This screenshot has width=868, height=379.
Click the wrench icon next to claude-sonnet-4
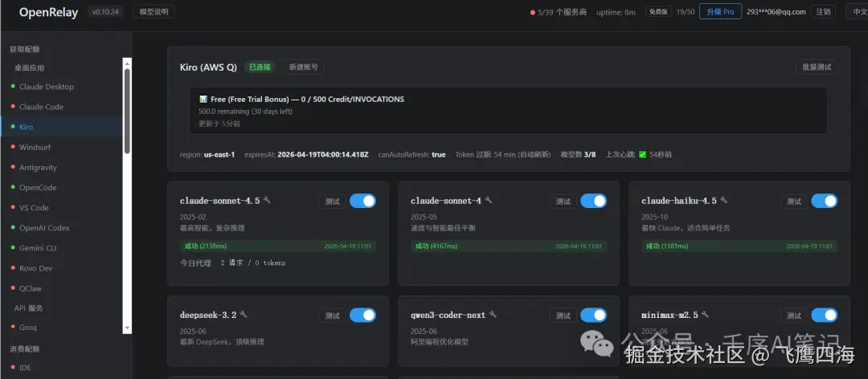coord(489,200)
